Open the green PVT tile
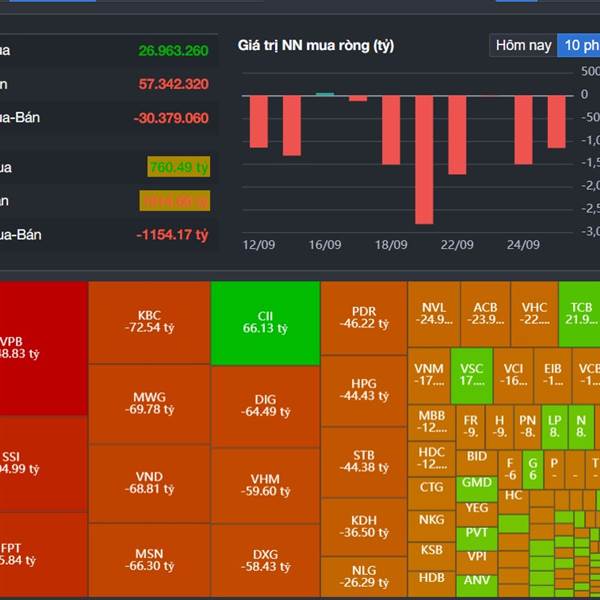This screenshot has width=600, height=600. pyautogui.click(x=477, y=538)
